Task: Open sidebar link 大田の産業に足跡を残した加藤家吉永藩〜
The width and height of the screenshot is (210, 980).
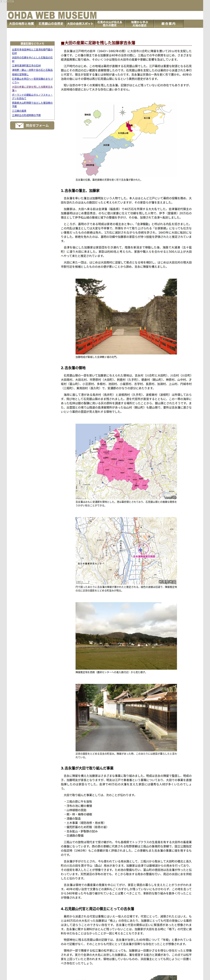Action: (32, 89)
